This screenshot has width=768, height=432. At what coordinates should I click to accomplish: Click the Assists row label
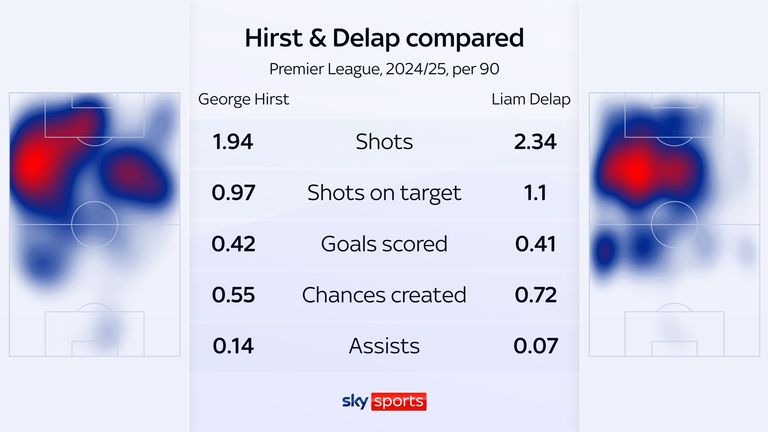[x=384, y=346]
